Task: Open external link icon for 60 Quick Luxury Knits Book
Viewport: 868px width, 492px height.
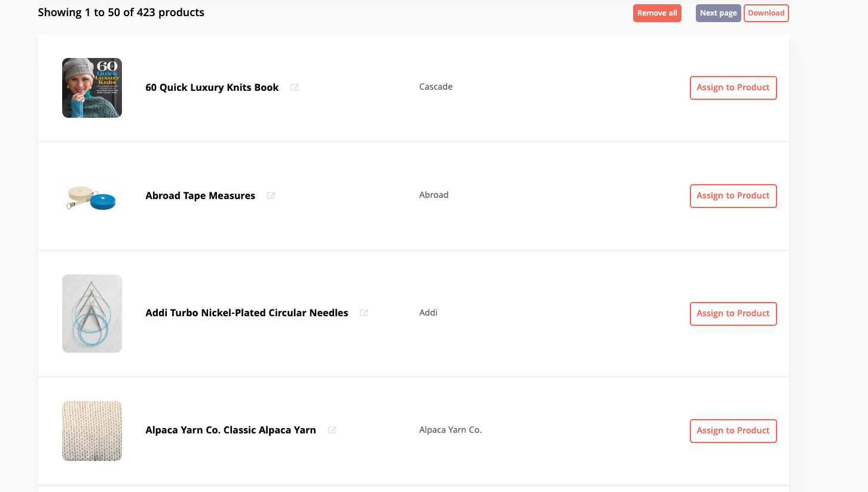Action: click(295, 87)
